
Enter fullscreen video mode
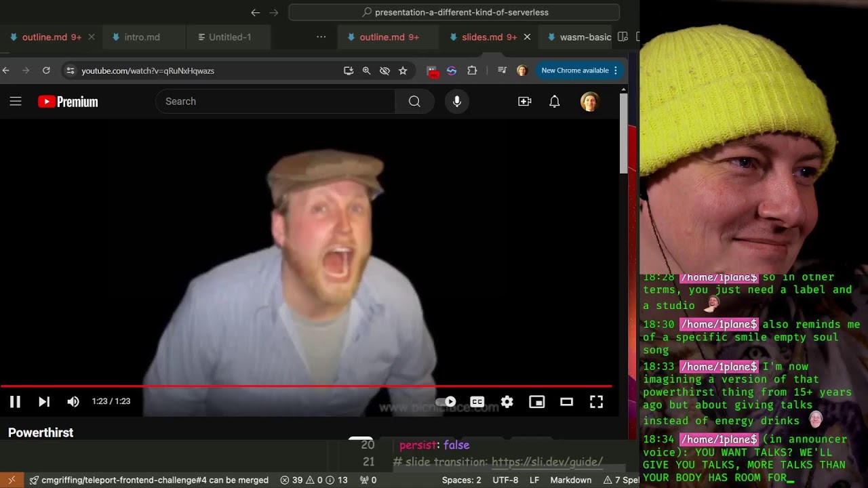[597, 402]
